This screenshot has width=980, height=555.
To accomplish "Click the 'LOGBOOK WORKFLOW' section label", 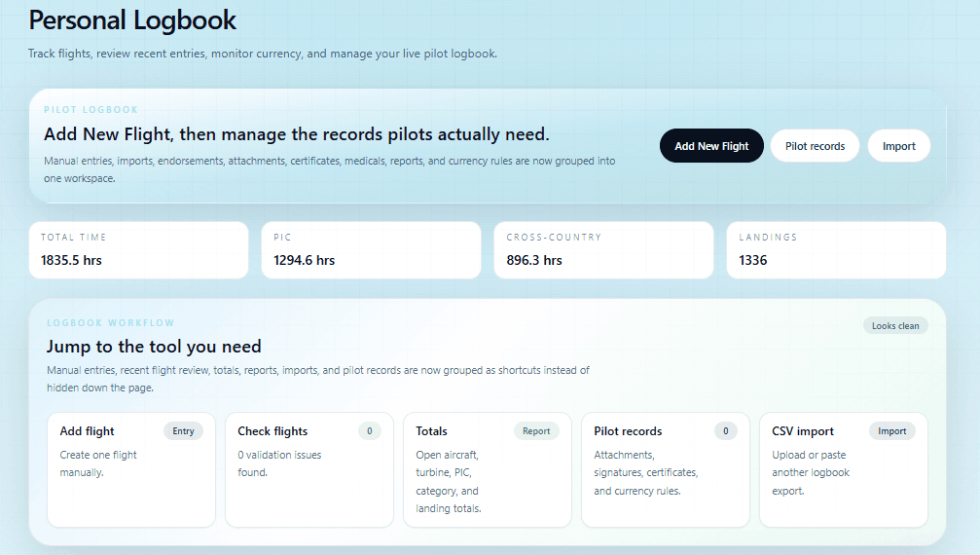I will (111, 323).
